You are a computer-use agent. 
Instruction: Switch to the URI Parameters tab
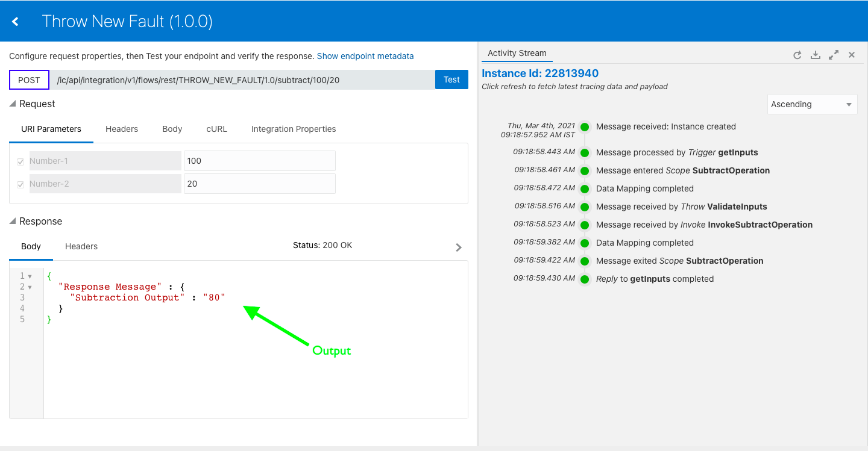51,129
